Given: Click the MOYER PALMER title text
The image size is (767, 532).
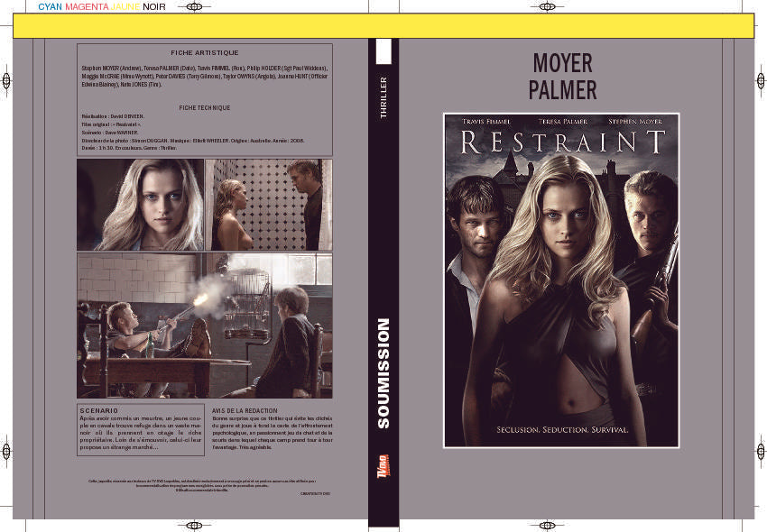Looking at the screenshot, I should (562, 77).
